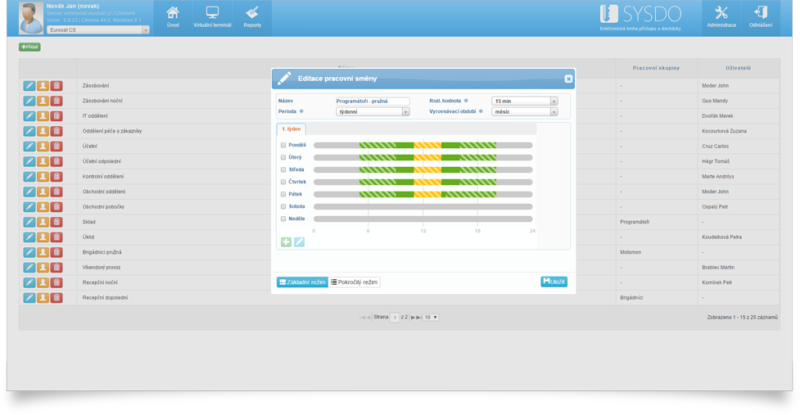Go to Reporty section
This screenshot has width=800, height=415.
252,16
